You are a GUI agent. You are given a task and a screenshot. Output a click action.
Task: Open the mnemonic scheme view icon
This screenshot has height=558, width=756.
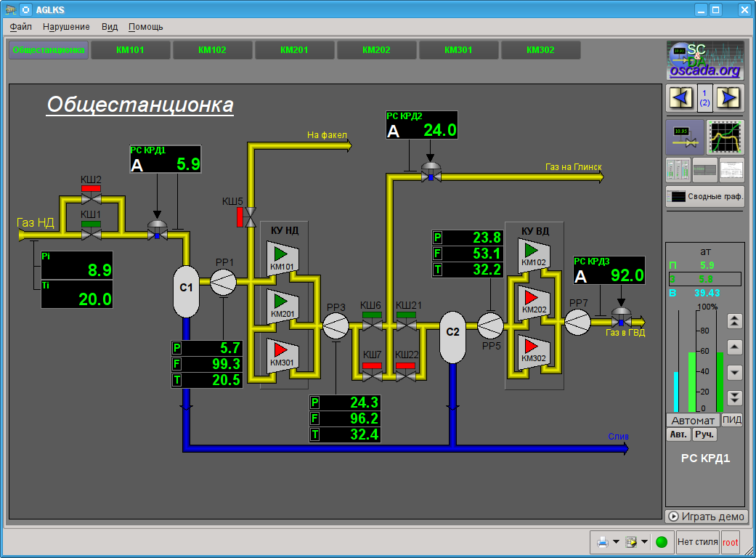(x=684, y=137)
